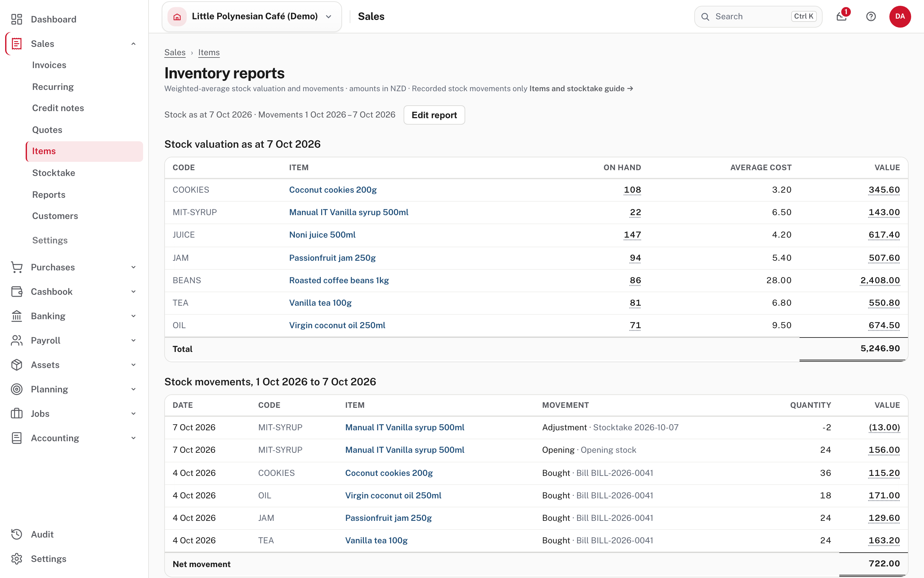Click the Edit report button
Screen dimensions: 924x578
coord(434,115)
